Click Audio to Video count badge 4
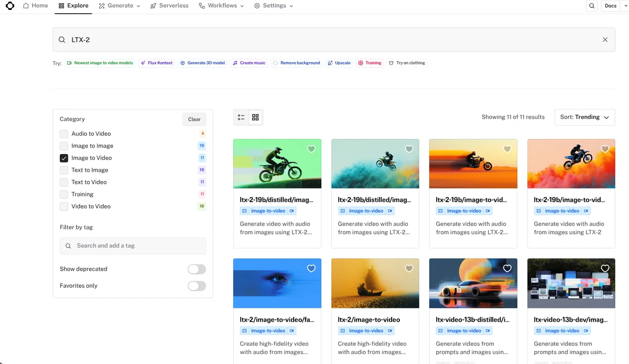 [x=202, y=134]
